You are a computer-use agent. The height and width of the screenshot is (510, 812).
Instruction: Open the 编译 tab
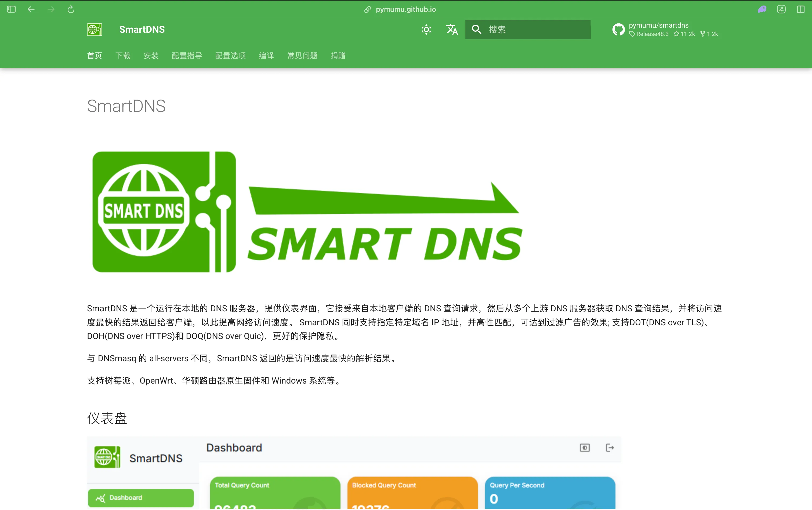pyautogui.click(x=266, y=56)
